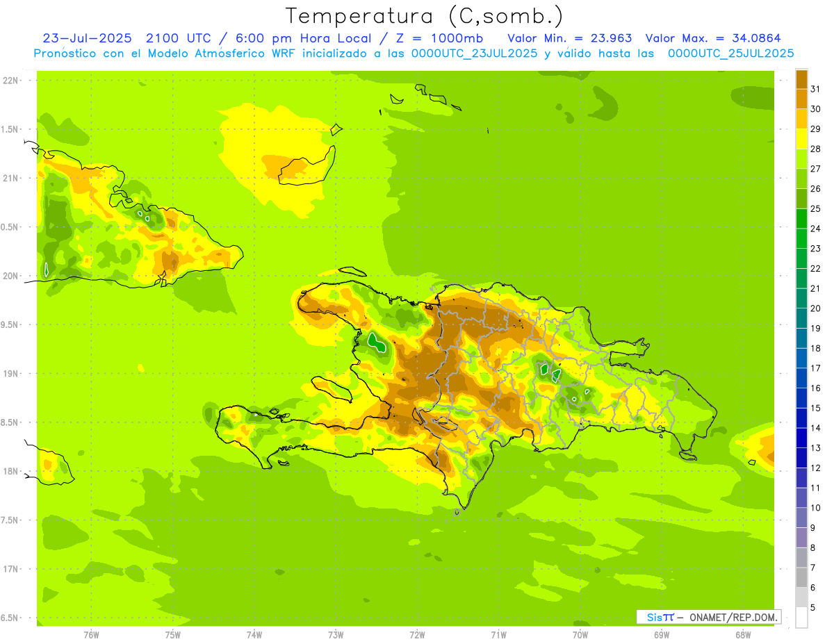Viewport: 834px width, 644px height.
Task: Click the "18N" latitude axis label
Action: pos(10,471)
